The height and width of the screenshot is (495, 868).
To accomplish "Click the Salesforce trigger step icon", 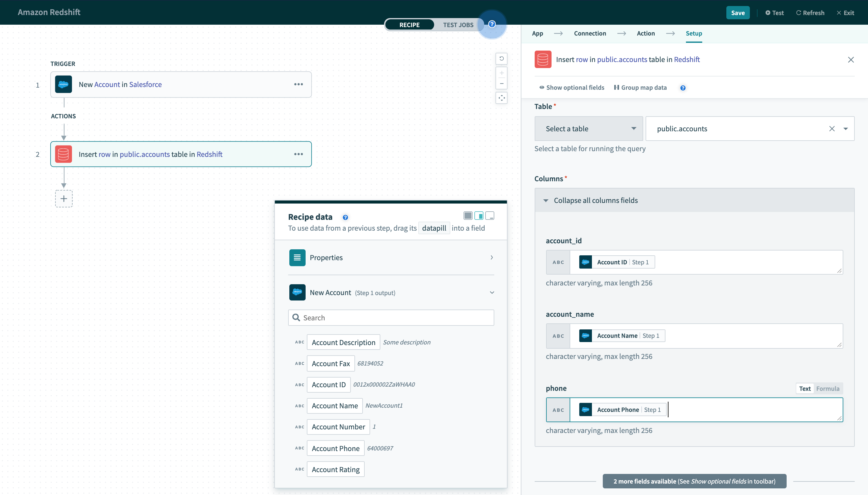I will coord(64,84).
